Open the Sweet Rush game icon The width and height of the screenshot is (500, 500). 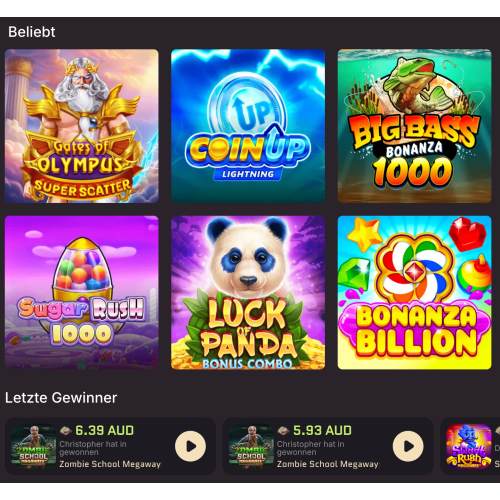pos(469,446)
